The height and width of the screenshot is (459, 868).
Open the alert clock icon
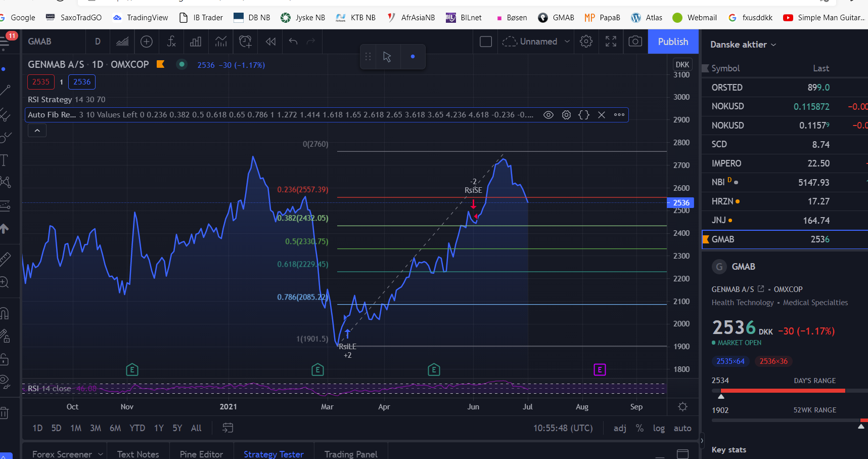[245, 41]
